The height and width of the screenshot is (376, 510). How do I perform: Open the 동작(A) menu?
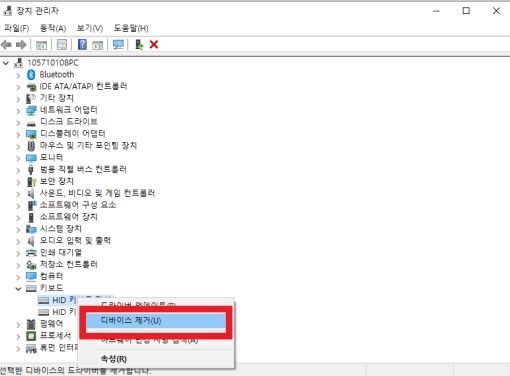[x=53, y=28]
